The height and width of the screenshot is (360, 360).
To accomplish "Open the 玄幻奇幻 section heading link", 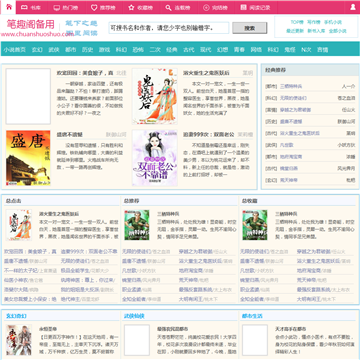I will pos(16,316).
